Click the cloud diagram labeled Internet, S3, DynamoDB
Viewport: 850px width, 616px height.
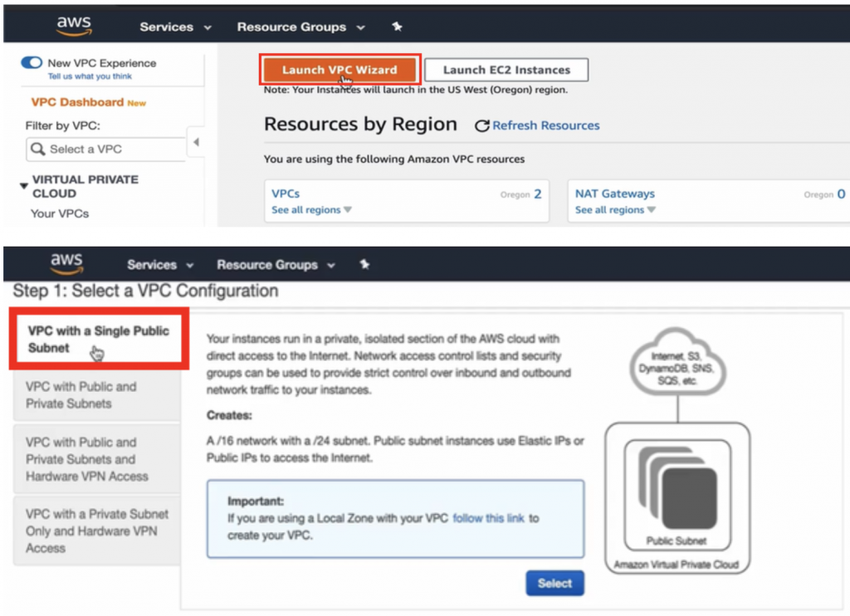(x=677, y=362)
